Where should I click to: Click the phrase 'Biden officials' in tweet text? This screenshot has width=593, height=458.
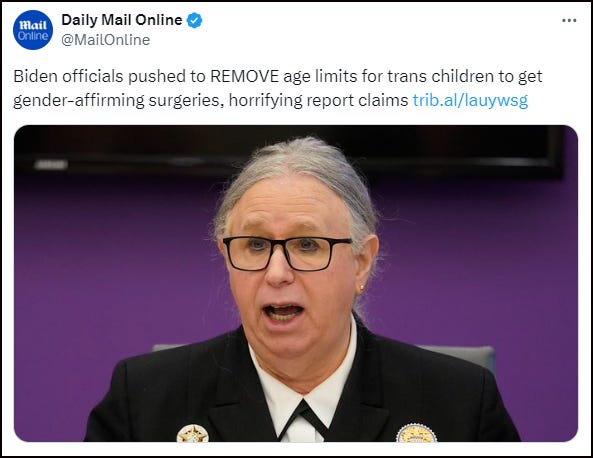click(x=68, y=76)
